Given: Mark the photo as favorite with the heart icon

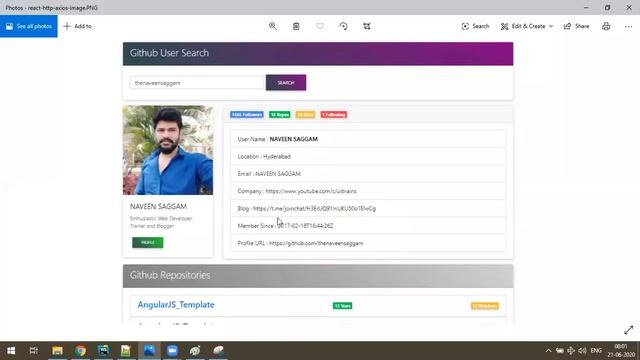Looking at the screenshot, I should (x=320, y=26).
